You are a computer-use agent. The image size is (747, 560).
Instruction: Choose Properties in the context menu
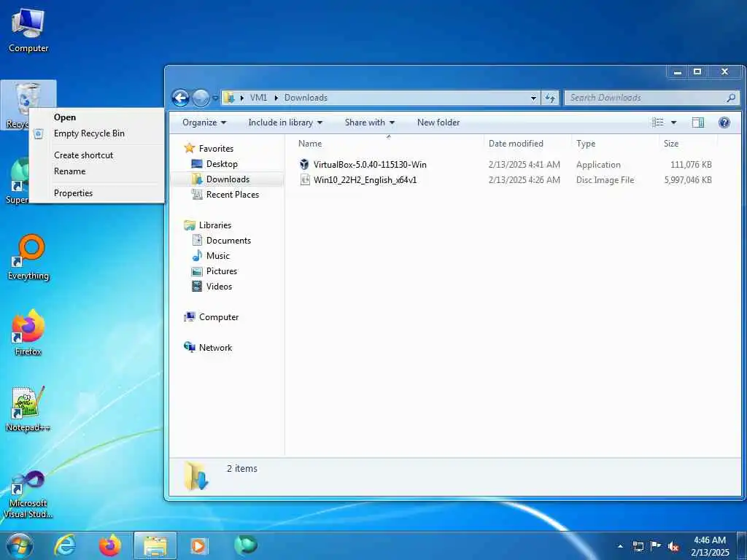coord(97,193)
